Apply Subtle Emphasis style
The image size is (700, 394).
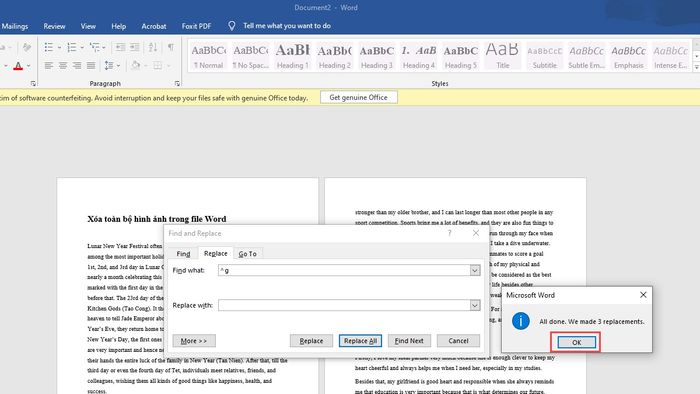(586, 56)
